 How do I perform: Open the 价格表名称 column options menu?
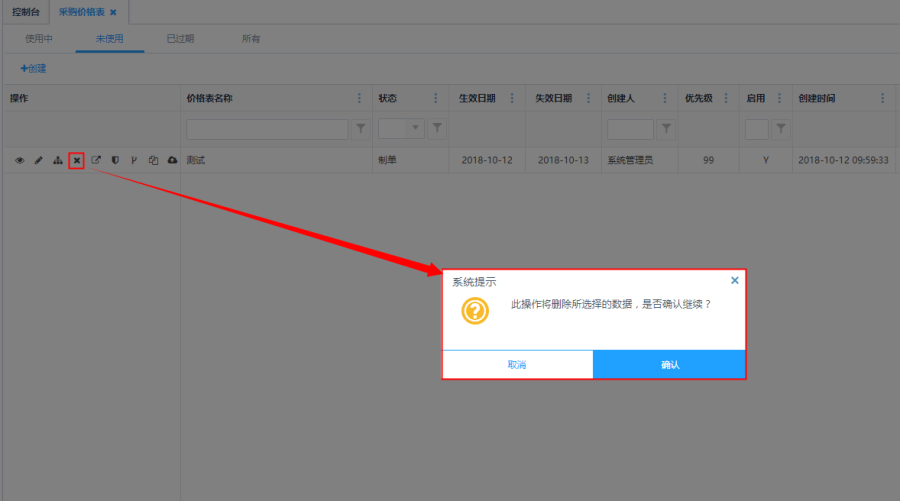(360, 98)
